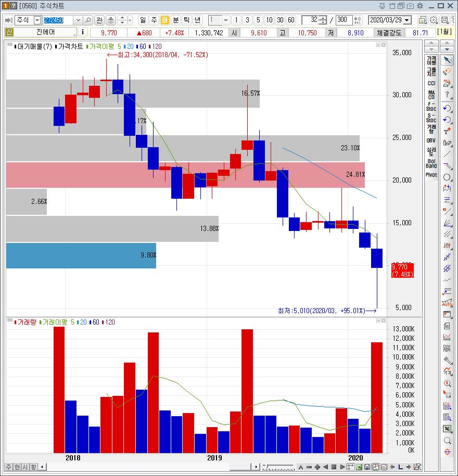
Task: Select the CCI indicator in the sidebar
Action: (430, 83)
